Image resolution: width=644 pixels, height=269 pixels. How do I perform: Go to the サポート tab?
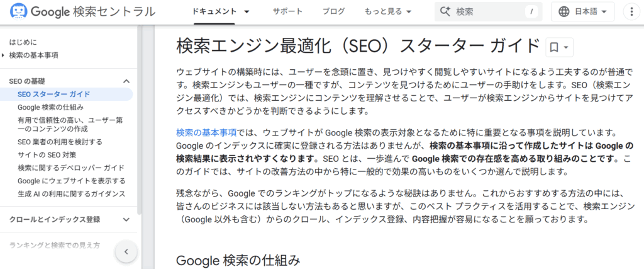click(x=287, y=11)
